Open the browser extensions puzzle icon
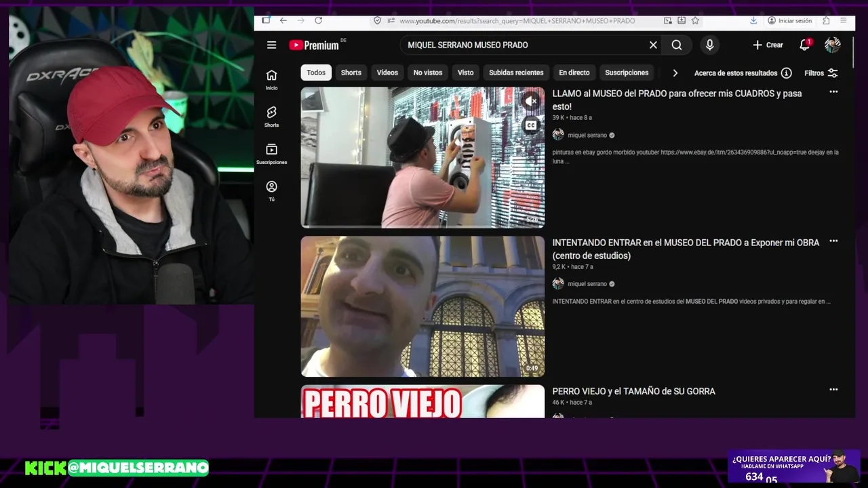This screenshot has height=488, width=868. coord(826,20)
